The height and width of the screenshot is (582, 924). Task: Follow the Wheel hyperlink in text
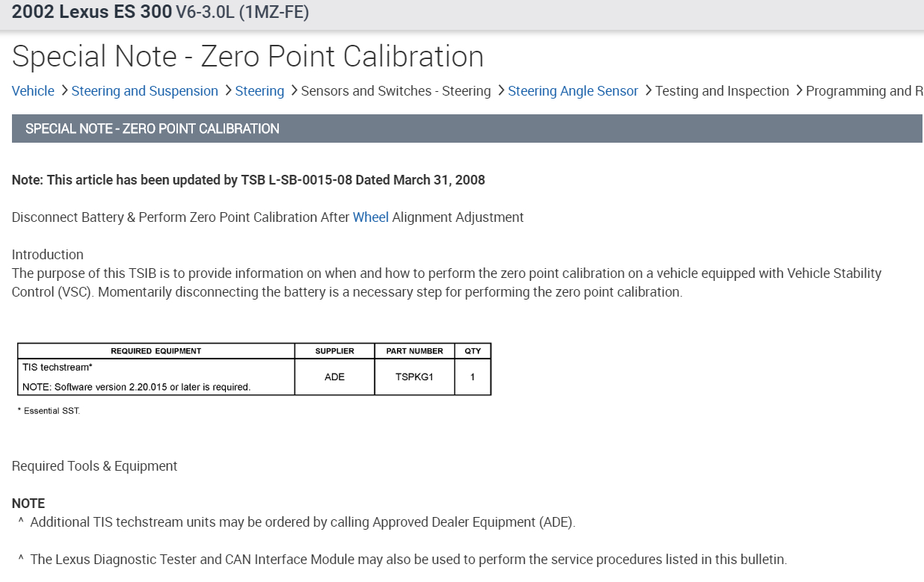click(371, 217)
